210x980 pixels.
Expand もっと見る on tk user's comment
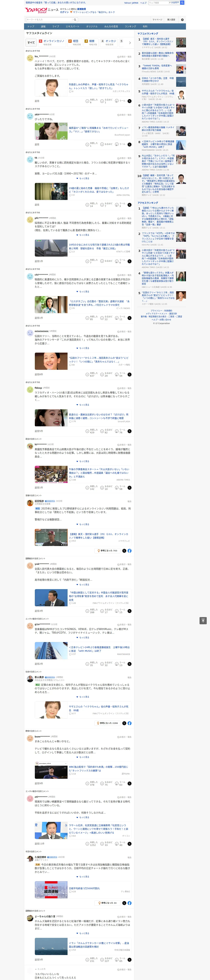click(83, 178)
